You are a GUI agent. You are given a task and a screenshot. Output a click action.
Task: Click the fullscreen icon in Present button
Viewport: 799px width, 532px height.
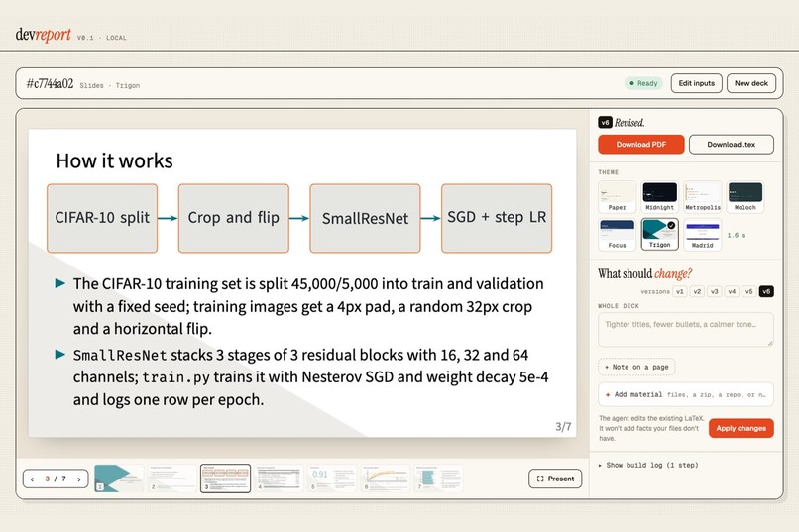540,479
